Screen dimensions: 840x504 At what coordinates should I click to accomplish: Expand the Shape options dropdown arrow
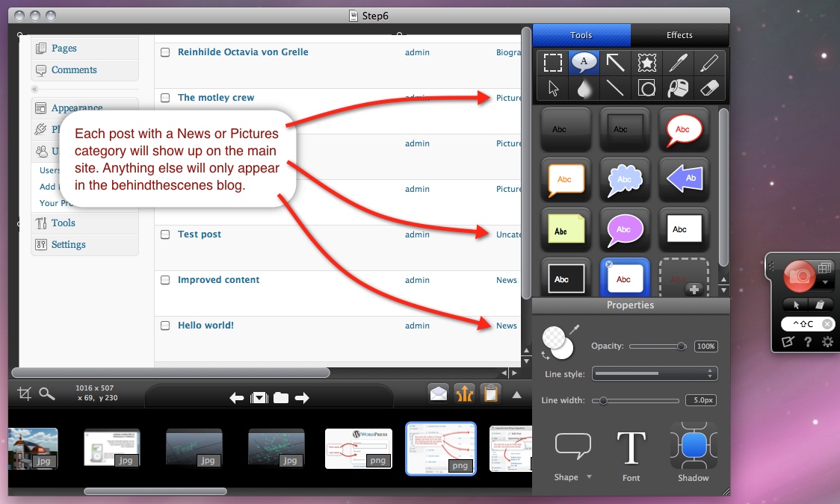tap(589, 477)
